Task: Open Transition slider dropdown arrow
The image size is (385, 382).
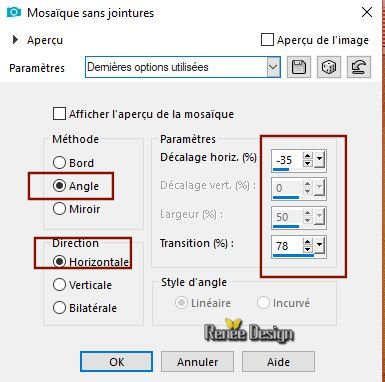Action: tap(319, 245)
